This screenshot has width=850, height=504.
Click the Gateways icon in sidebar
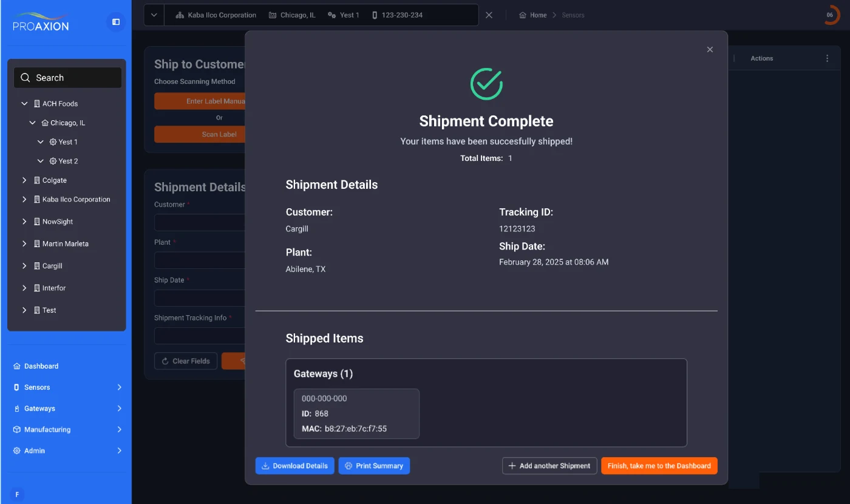17,409
